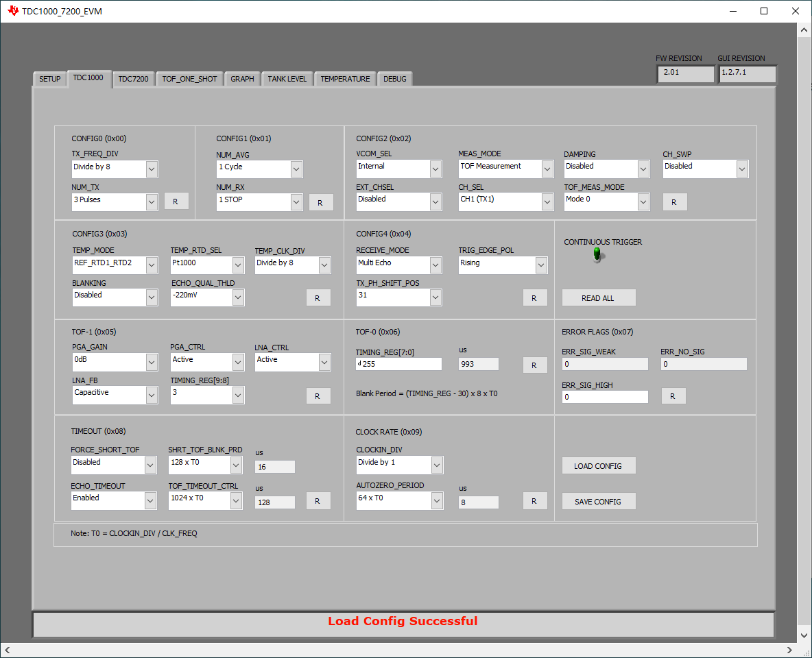The height and width of the screenshot is (658, 812).
Task: Switch to the GRAPH tab
Action: pyautogui.click(x=242, y=79)
